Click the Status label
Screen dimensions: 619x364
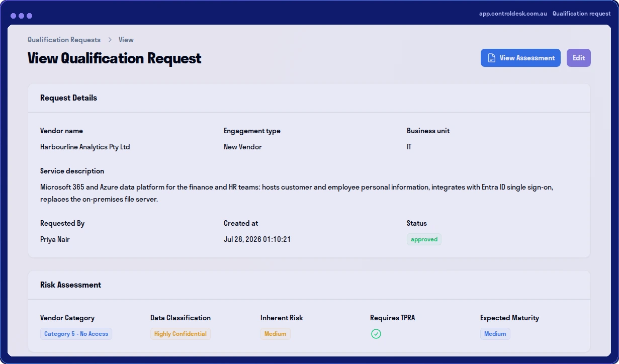click(417, 223)
